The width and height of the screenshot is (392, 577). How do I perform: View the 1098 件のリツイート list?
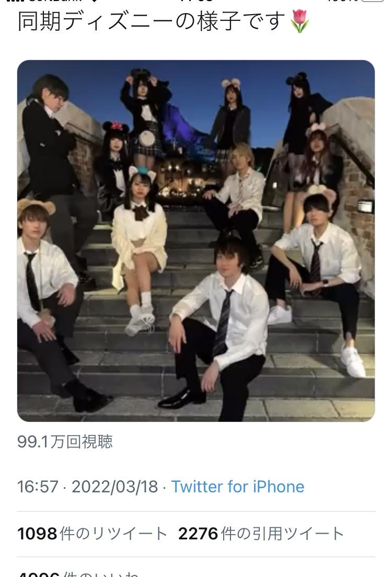coord(93,534)
